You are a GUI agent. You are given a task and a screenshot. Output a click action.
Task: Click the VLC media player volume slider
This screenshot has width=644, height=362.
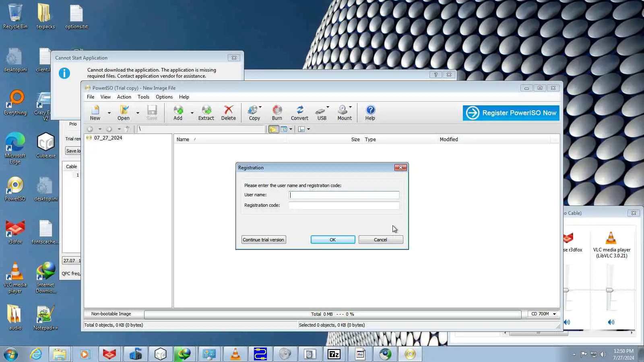coord(610,290)
